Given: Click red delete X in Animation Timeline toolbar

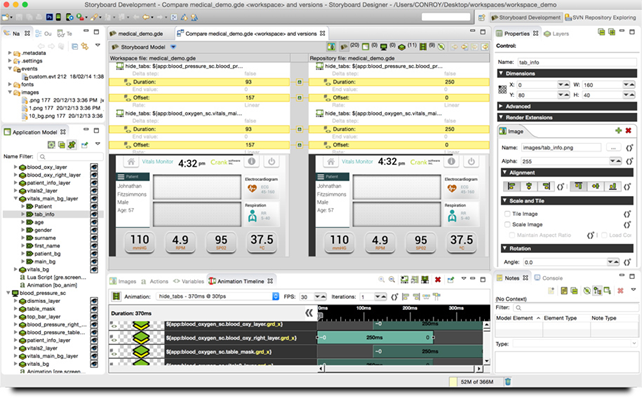Looking at the screenshot, I should (438, 280).
